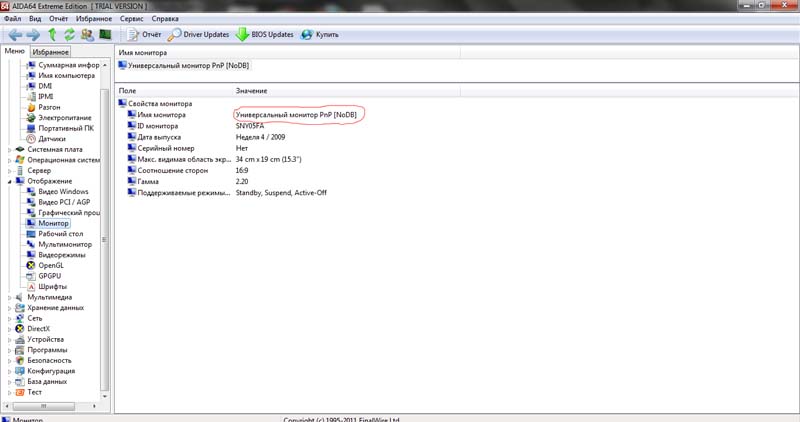Collapse the Отображение node
The height and width of the screenshot is (422, 800).
point(9,182)
